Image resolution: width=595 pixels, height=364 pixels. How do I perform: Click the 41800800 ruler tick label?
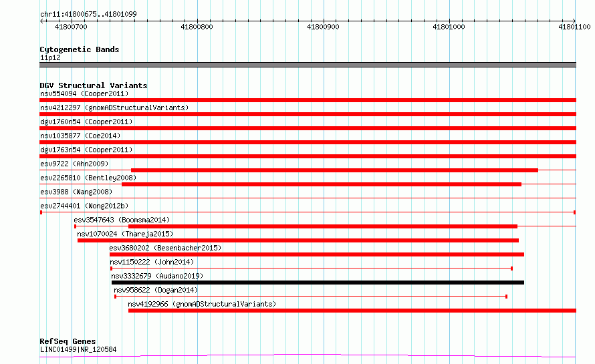click(x=197, y=27)
